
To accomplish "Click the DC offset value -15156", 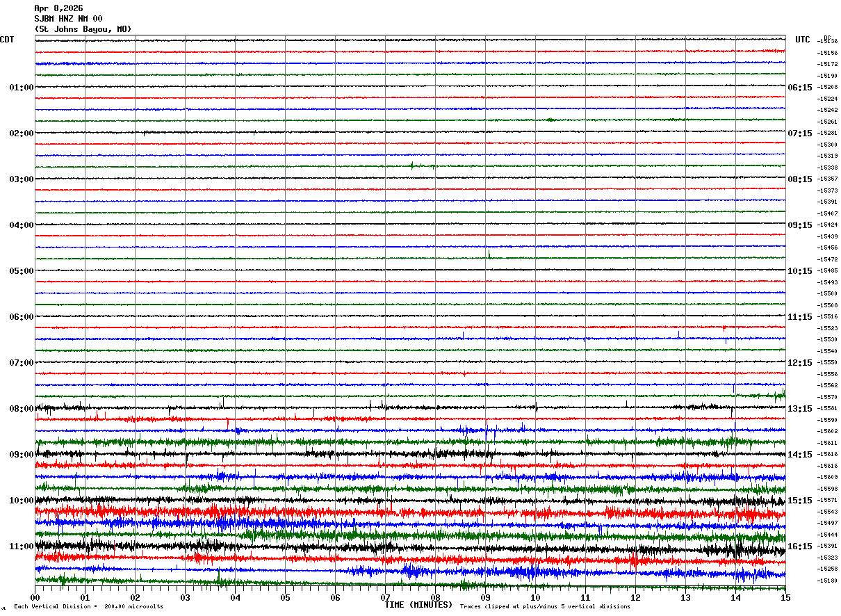I will (828, 53).
